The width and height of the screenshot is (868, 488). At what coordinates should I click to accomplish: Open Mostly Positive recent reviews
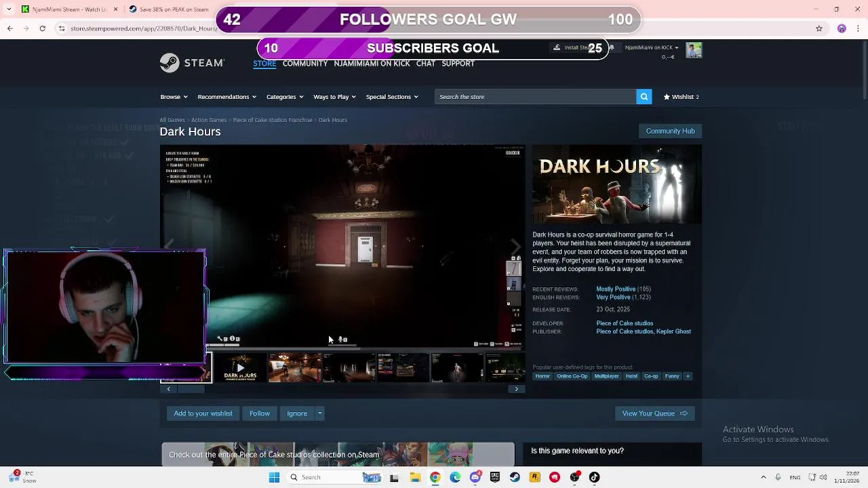click(616, 289)
